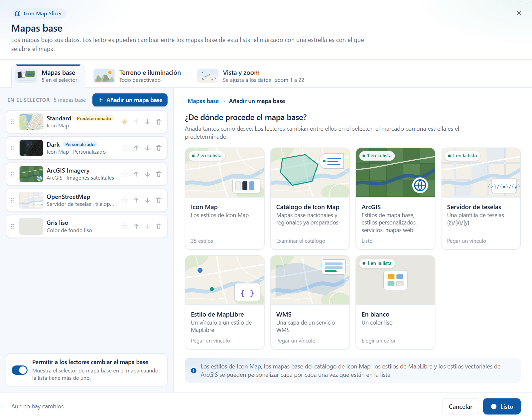Click drag handle on ArcGIS Imagery row
Viewport: 532px width, 420px height.
click(x=12, y=174)
